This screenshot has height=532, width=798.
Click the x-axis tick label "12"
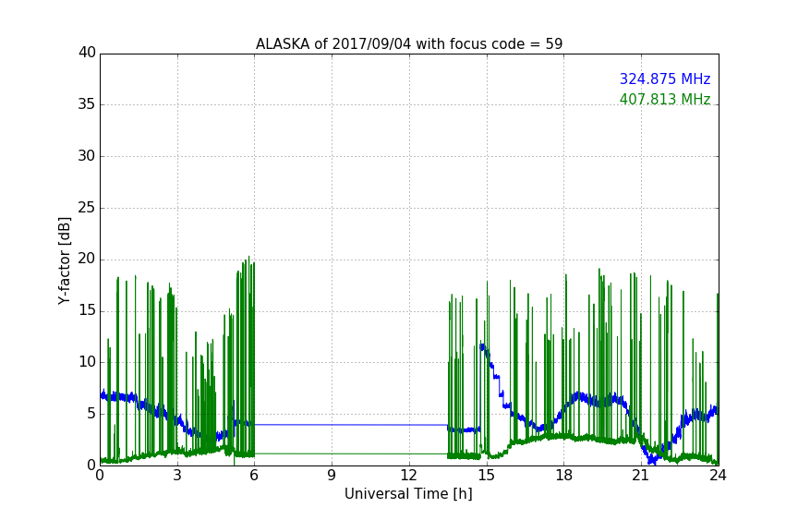point(408,476)
